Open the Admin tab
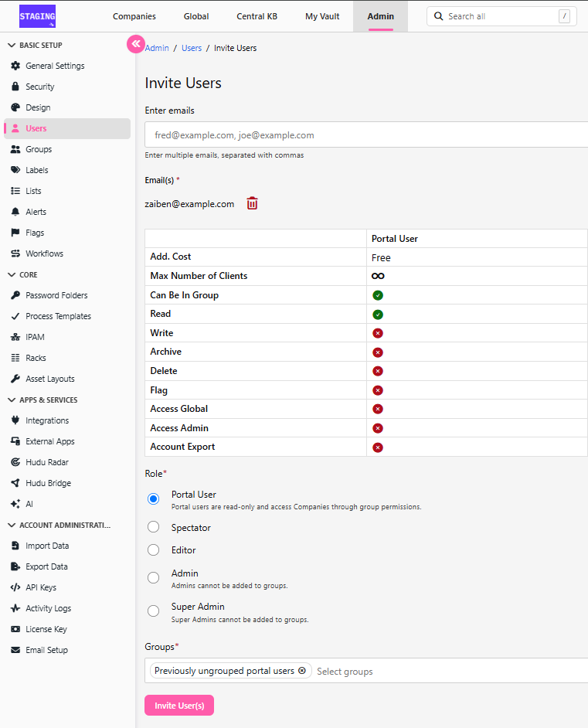 [x=381, y=16]
